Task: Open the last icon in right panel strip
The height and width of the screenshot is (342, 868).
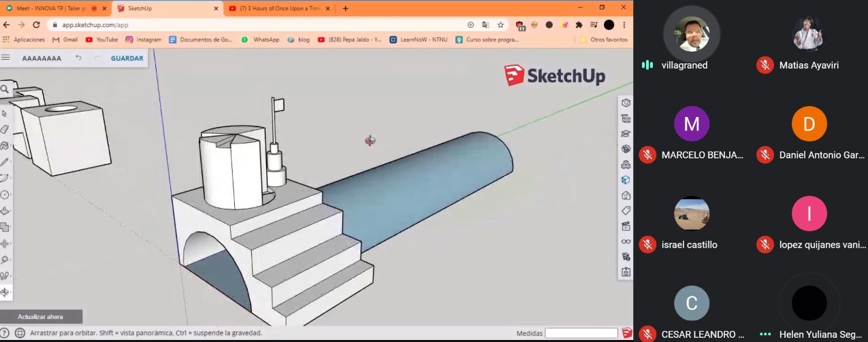Action: (626, 272)
